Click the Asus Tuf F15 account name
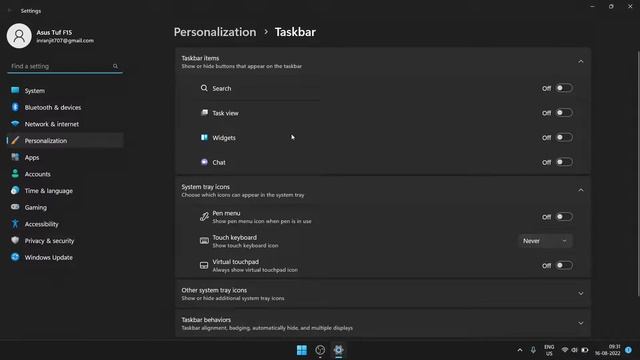This screenshot has height=360, width=640. click(x=54, y=32)
